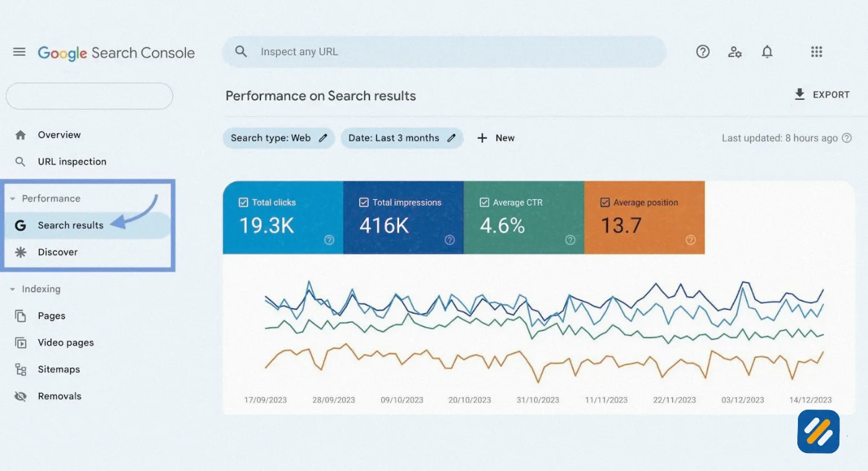Click the Video pages icon

point(20,343)
